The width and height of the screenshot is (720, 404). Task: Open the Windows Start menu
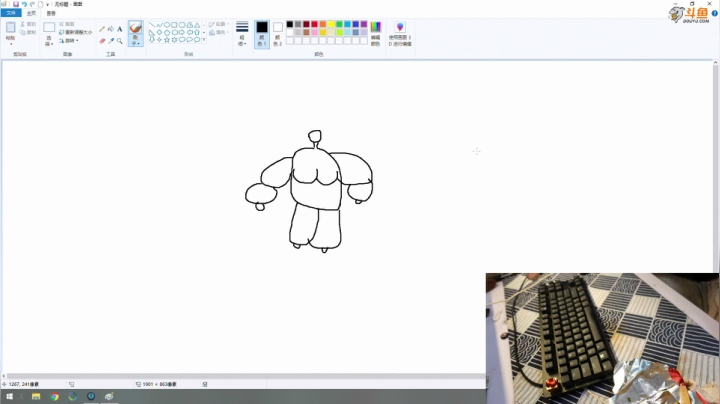(9, 396)
